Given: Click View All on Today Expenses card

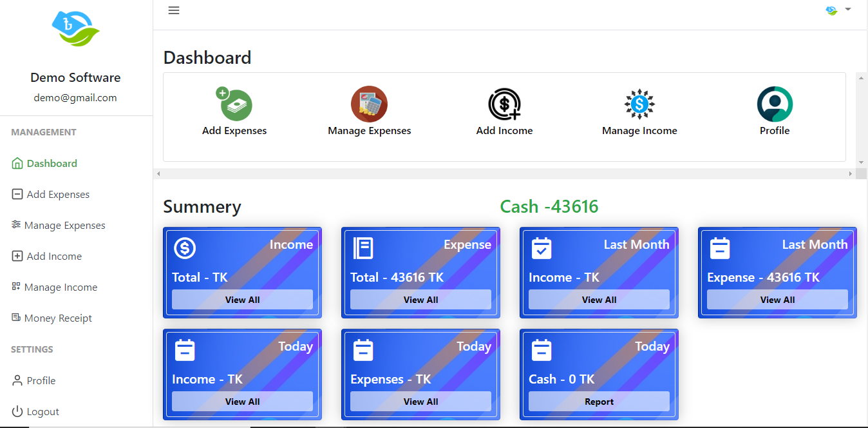Looking at the screenshot, I should coord(420,401).
